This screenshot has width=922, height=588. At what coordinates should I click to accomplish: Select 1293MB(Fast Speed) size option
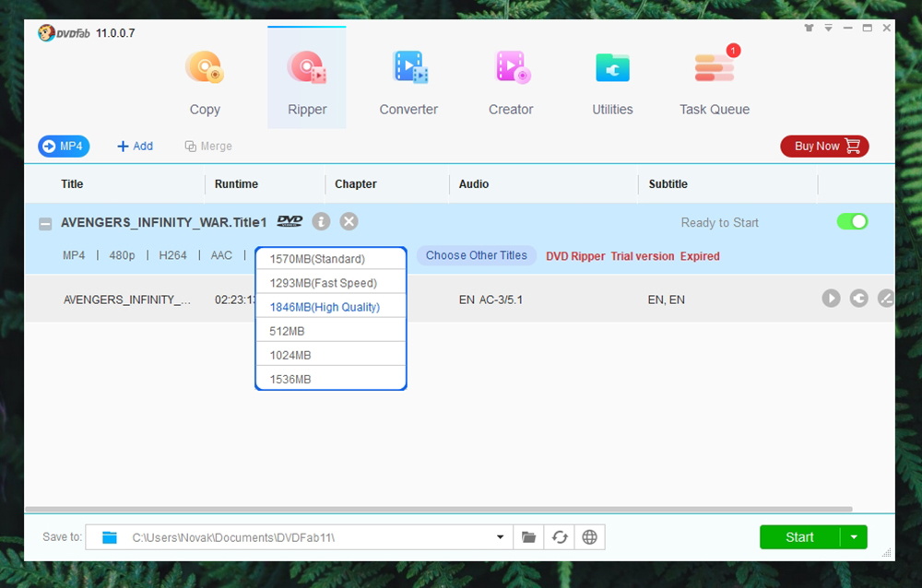tap(330, 283)
